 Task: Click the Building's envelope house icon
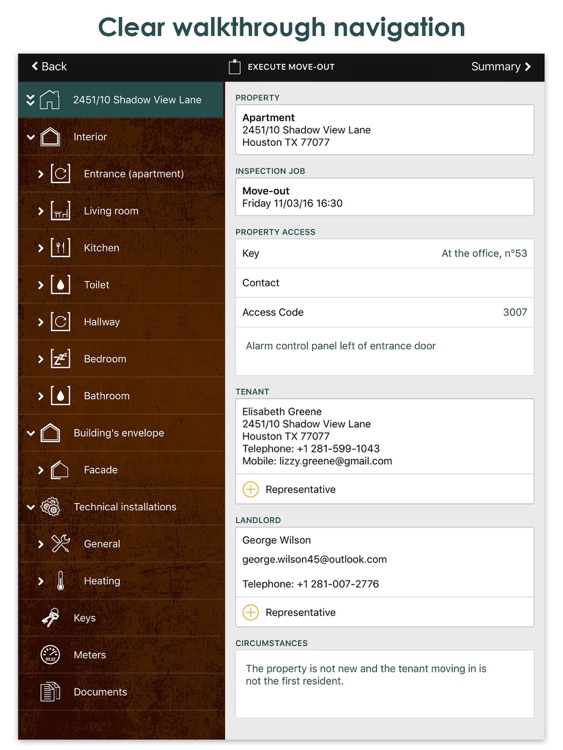(x=50, y=433)
